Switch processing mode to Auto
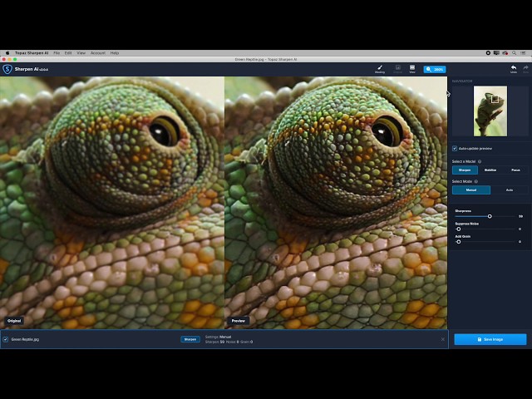Viewport: 532px width, 399px height. pyautogui.click(x=510, y=190)
